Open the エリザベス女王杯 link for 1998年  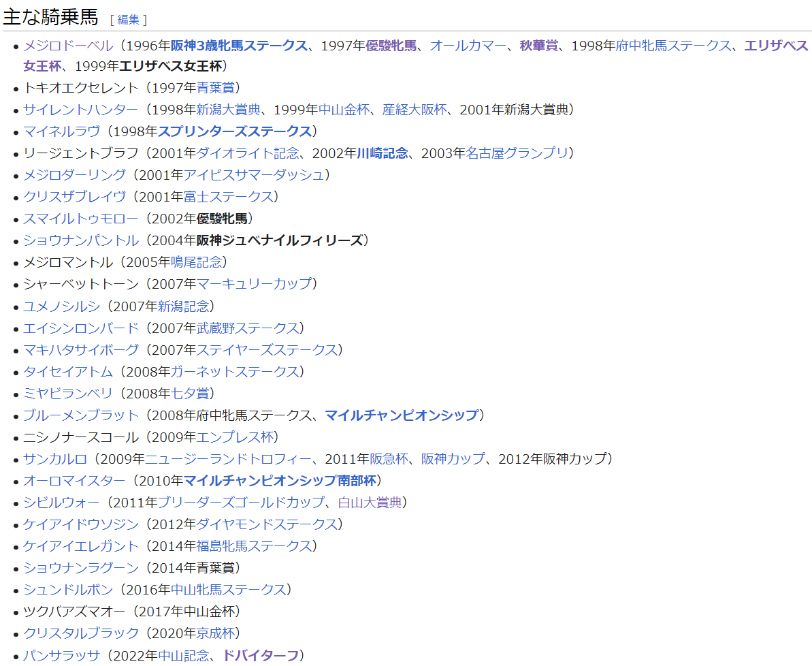[777, 46]
